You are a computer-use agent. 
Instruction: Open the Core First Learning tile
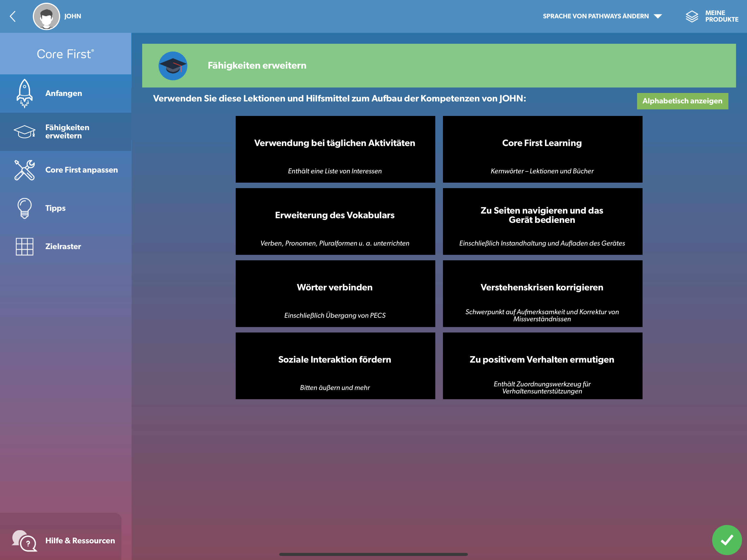(542, 149)
